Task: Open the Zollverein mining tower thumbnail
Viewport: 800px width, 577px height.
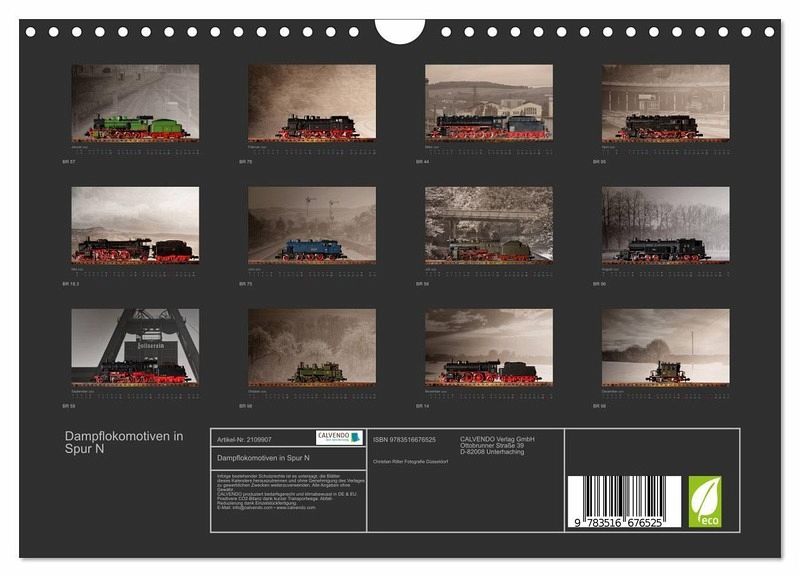Action: coord(135,346)
